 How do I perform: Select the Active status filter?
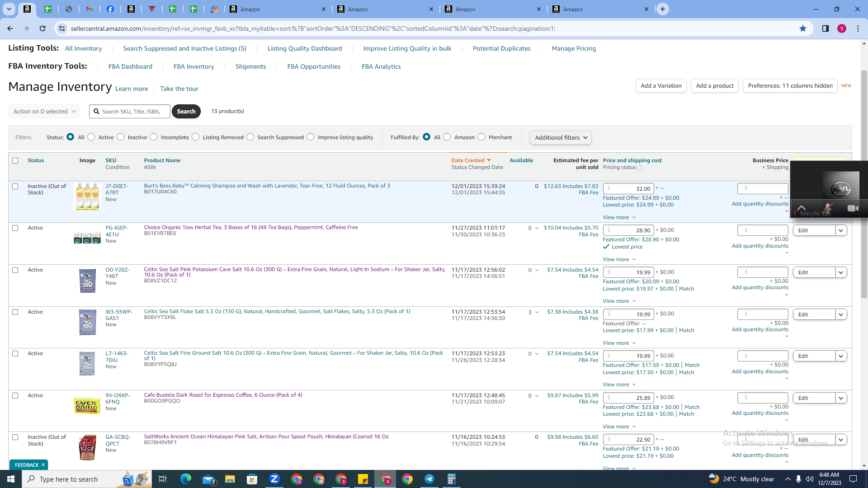tap(91, 137)
